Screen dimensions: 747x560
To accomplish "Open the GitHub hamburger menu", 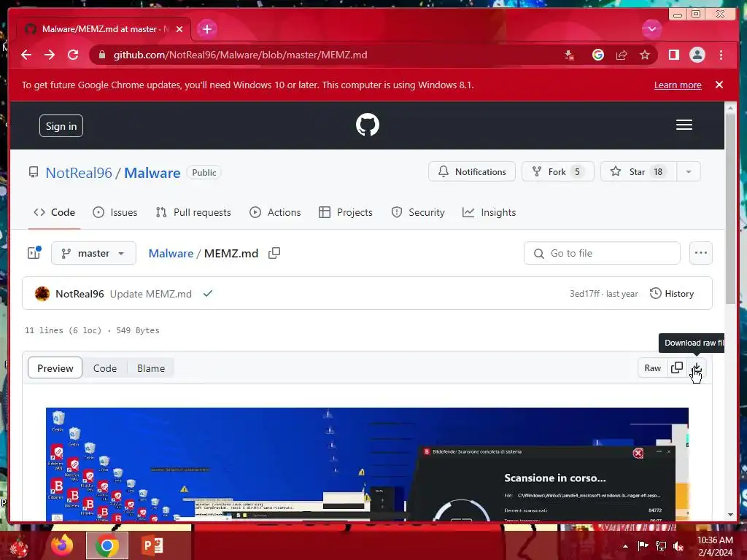I will point(684,125).
